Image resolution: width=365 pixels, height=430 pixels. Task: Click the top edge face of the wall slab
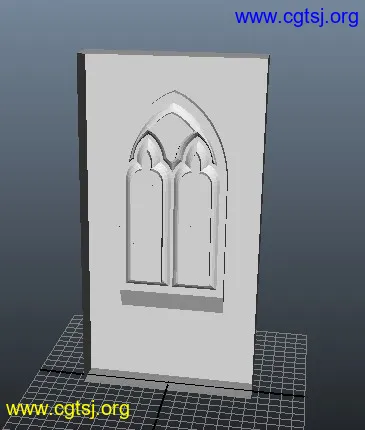(173, 53)
